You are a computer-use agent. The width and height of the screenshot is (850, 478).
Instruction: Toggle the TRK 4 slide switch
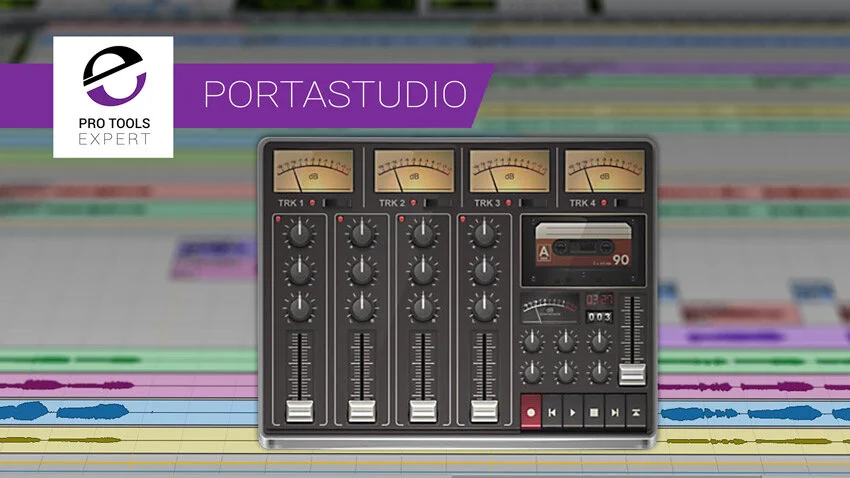coord(628,203)
